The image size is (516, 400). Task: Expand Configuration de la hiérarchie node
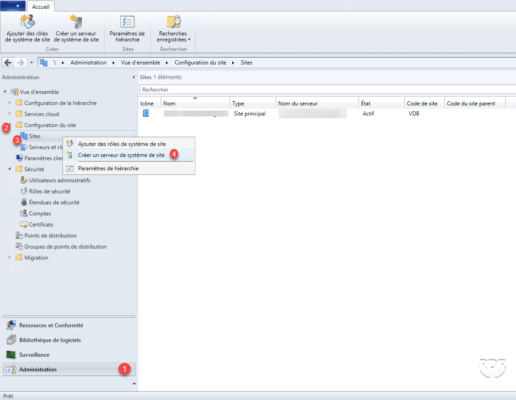click(10, 103)
